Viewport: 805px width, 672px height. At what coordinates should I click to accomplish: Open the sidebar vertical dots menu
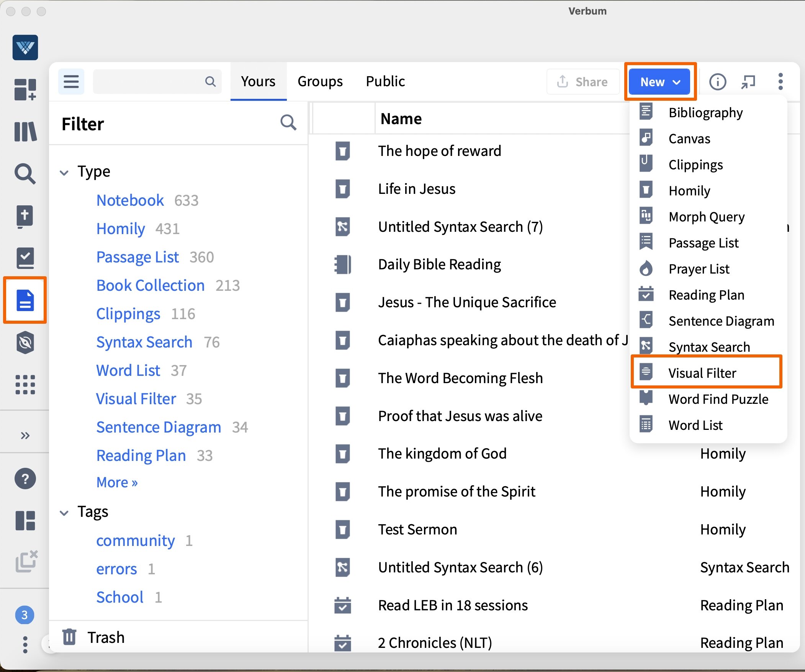point(25,645)
